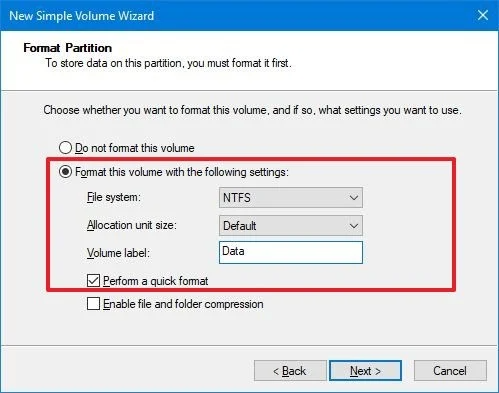Go to the previous step with Back

(290, 371)
